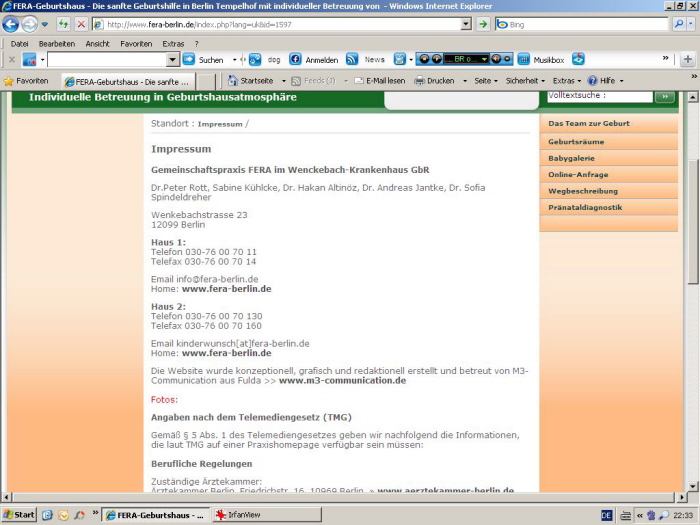Click the Volltextsuche input field
Viewport: 700px width, 525px height.
(x=600, y=96)
